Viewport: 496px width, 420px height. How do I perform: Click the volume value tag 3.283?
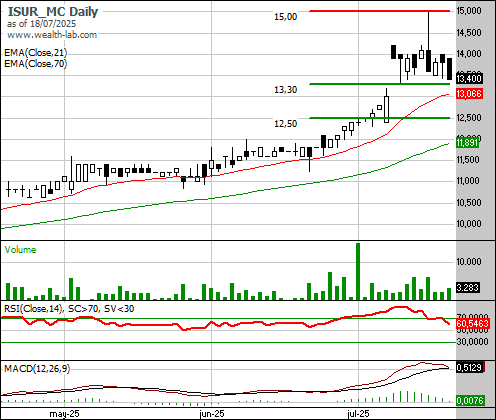coord(468,287)
